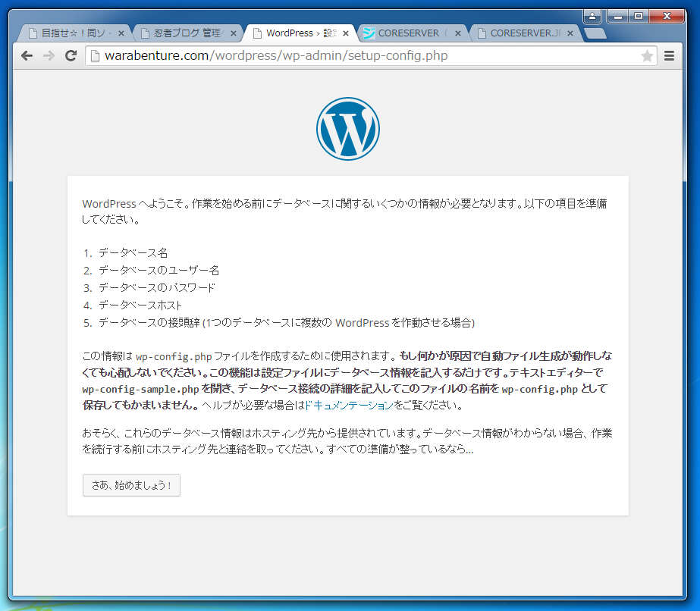
Task: Open a new tab
Action: click(x=595, y=33)
